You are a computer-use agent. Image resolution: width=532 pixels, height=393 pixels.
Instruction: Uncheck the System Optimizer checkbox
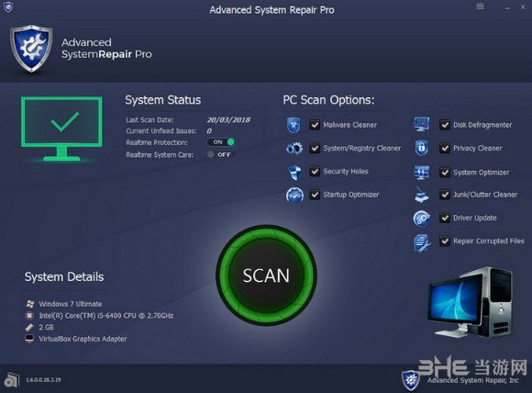click(445, 173)
